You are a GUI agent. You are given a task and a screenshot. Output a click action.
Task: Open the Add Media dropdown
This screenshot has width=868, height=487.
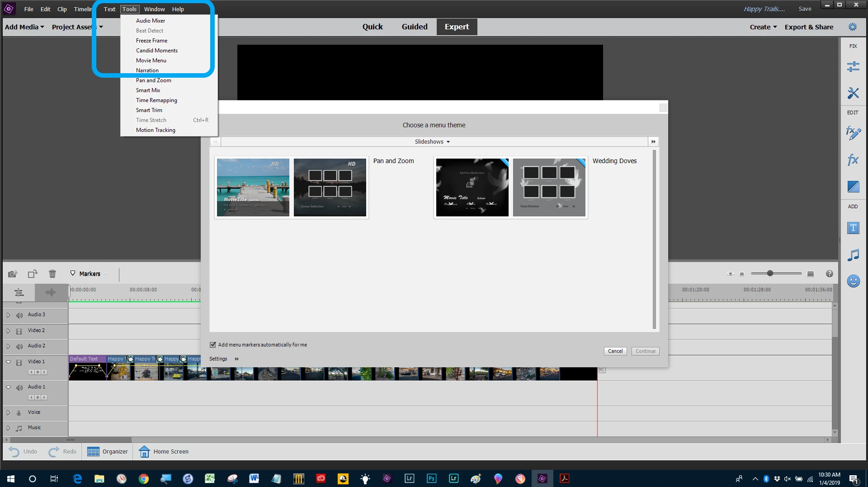pyautogui.click(x=24, y=27)
